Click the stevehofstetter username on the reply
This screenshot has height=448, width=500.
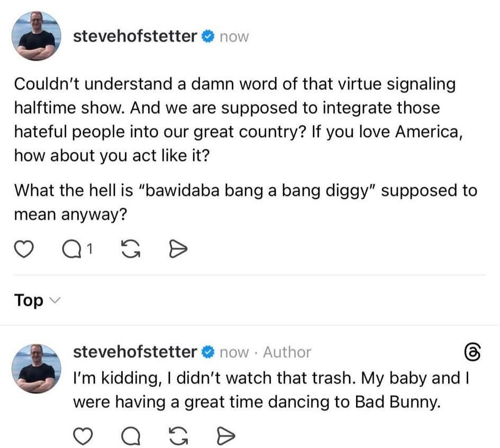click(x=135, y=352)
